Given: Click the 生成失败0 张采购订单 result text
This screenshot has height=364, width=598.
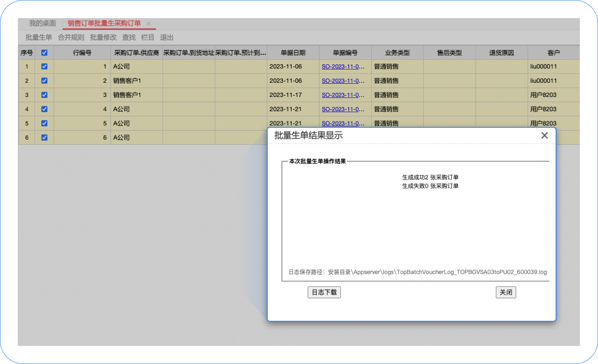Looking at the screenshot, I should tap(430, 186).
